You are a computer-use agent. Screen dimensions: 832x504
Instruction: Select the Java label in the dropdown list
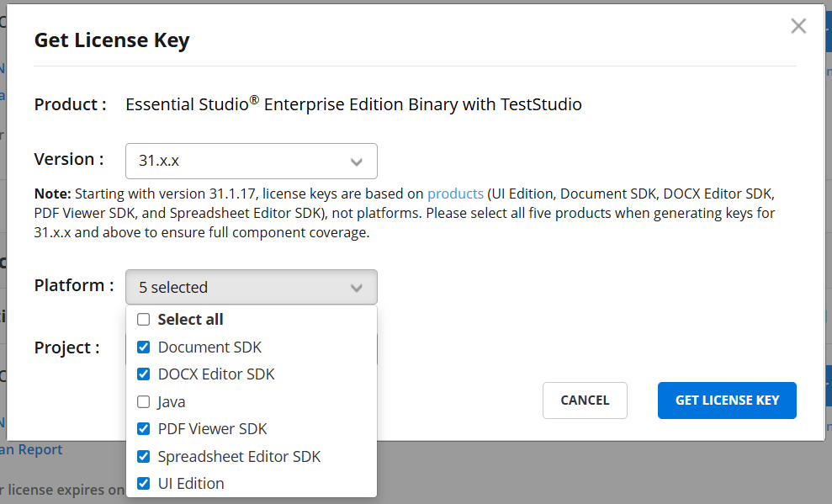pyautogui.click(x=171, y=401)
